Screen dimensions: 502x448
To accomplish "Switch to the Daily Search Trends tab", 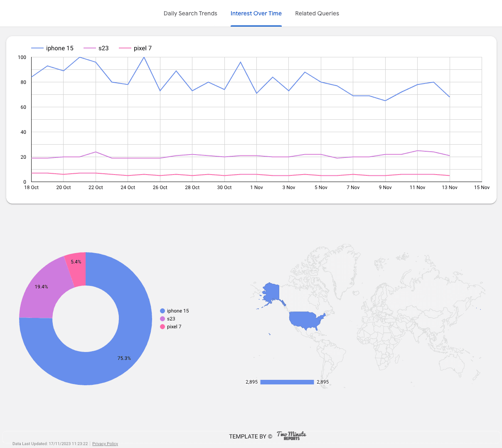I will coord(190,13).
